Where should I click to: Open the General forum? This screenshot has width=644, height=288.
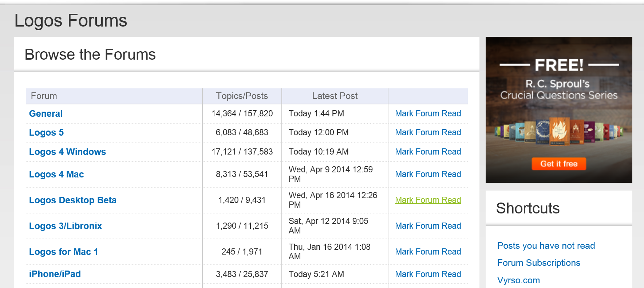tap(46, 114)
